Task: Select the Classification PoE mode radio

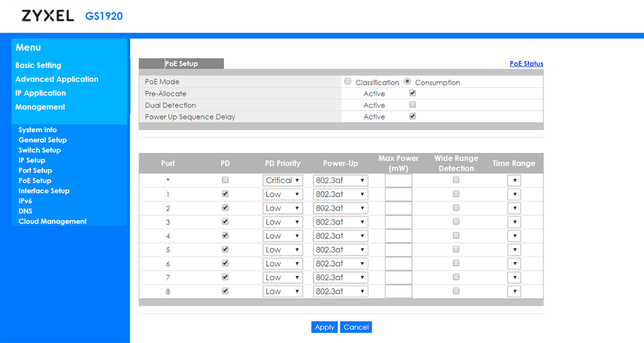Action: pos(348,81)
